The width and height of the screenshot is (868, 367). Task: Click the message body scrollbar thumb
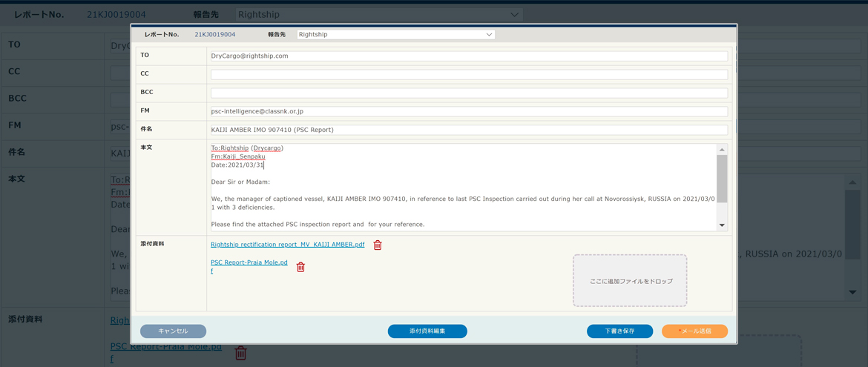722,178
